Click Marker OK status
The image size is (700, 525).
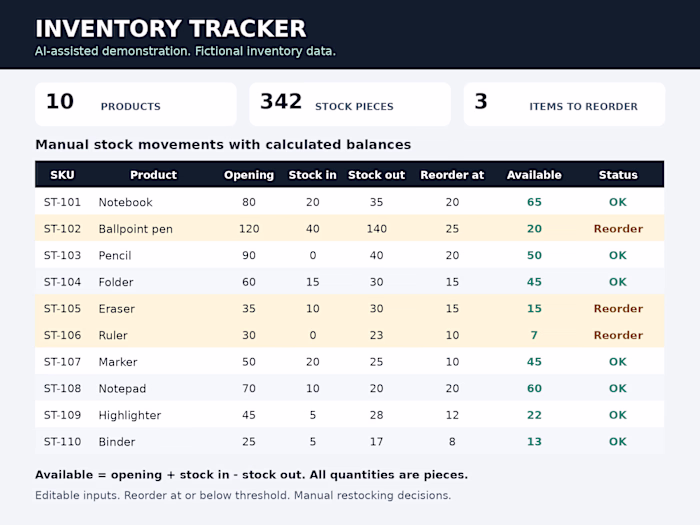pos(618,362)
